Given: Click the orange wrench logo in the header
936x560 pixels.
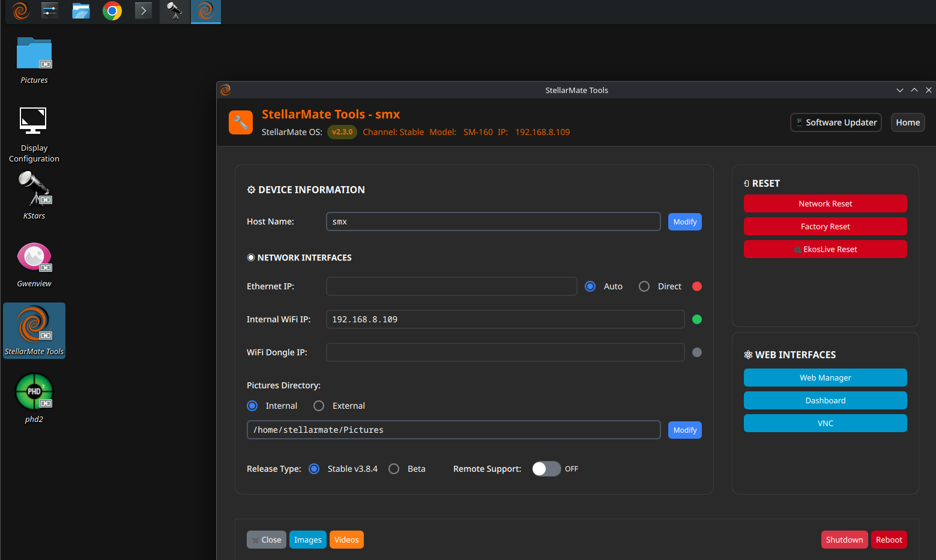Looking at the screenshot, I should coord(241,122).
